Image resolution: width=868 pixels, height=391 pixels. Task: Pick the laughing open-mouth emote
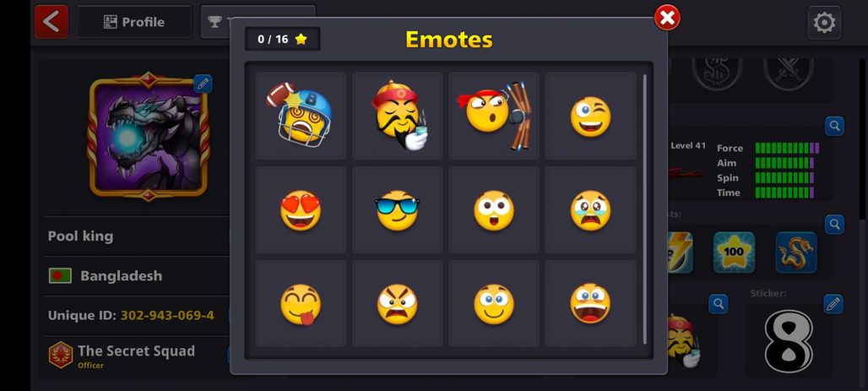pyautogui.click(x=591, y=303)
